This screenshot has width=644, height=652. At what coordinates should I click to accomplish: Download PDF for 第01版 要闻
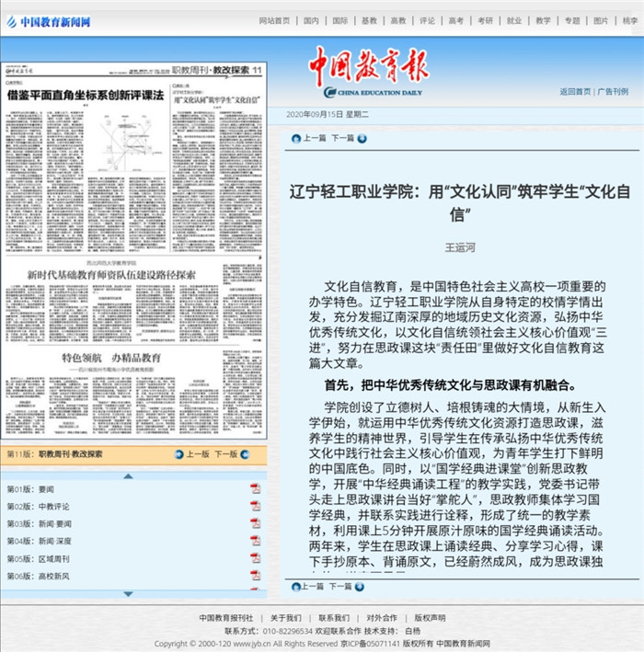[255, 488]
